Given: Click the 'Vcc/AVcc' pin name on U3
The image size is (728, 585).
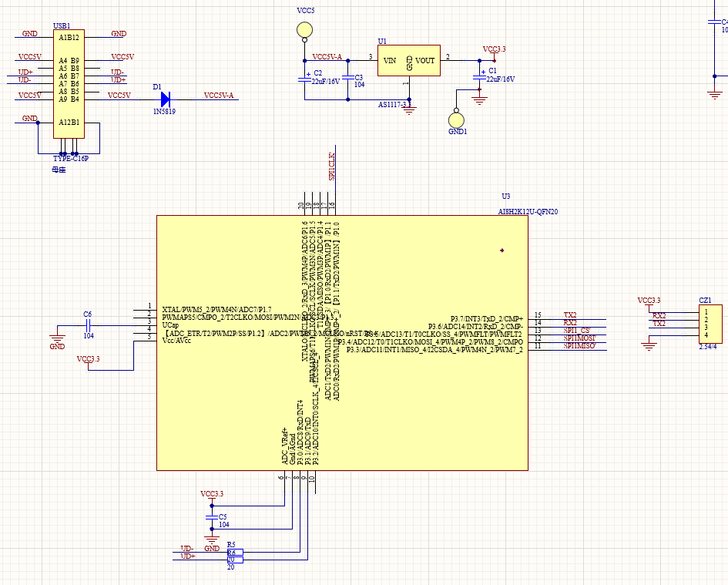Looking at the screenshot, I should click(176, 341).
